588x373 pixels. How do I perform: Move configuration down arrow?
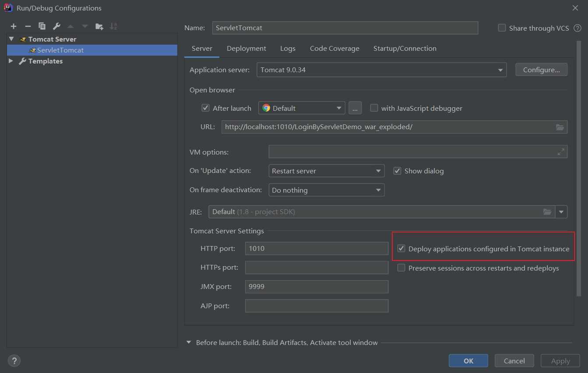coord(85,26)
